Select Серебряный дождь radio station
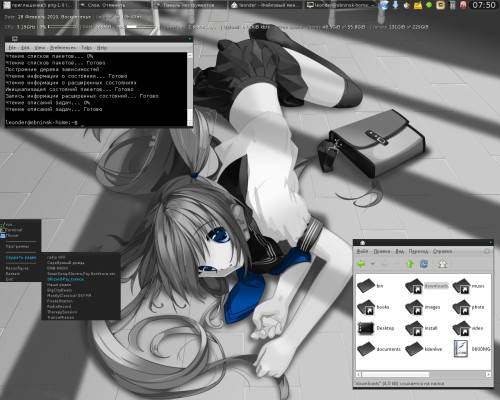The height and width of the screenshot is (400, 500). pos(66,263)
